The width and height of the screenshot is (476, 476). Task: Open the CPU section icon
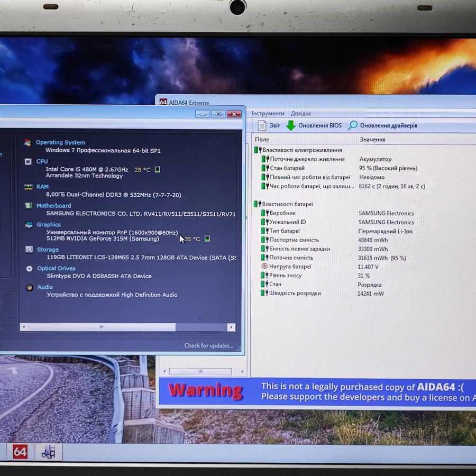tap(28, 161)
